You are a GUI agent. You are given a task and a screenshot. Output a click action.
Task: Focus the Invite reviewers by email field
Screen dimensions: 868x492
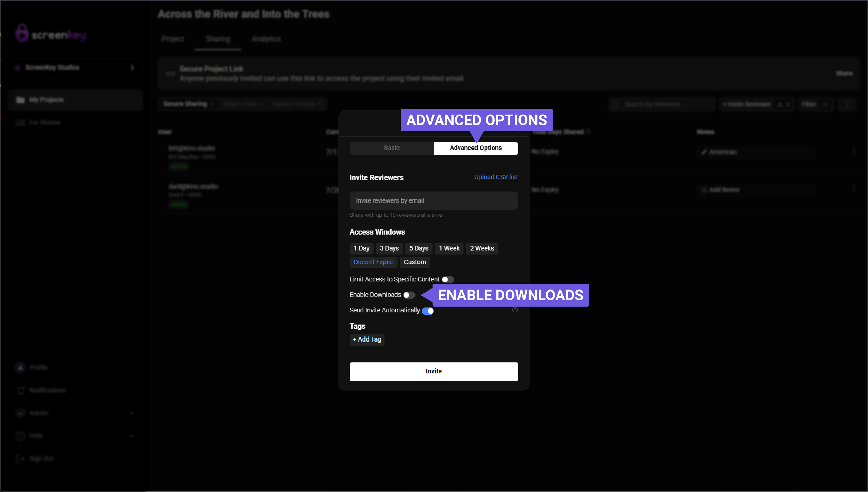click(x=434, y=200)
